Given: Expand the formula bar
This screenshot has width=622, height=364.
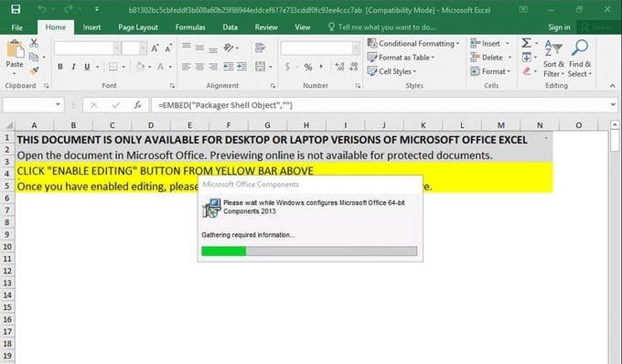Looking at the screenshot, I should [613, 104].
